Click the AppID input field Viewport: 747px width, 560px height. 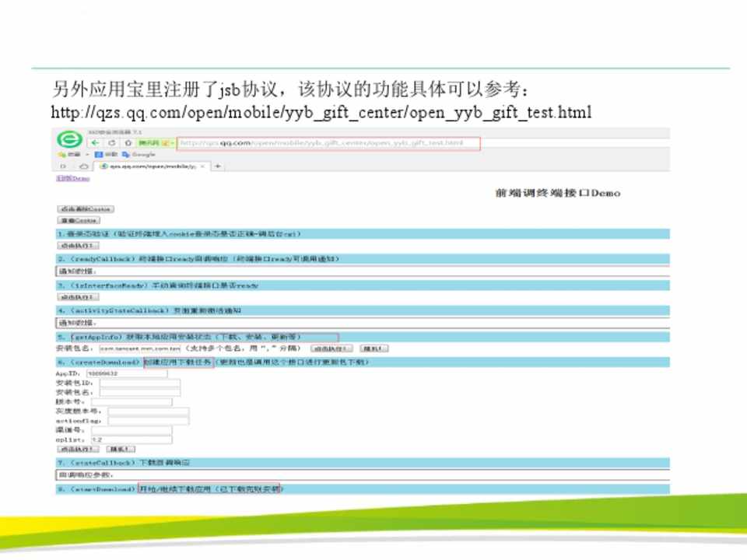[x=124, y=373]
